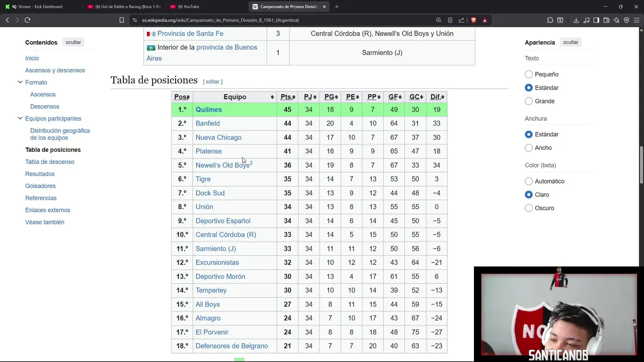Click the webcam overlay of the streamer
644x362 pixels.
pos(558,314)
